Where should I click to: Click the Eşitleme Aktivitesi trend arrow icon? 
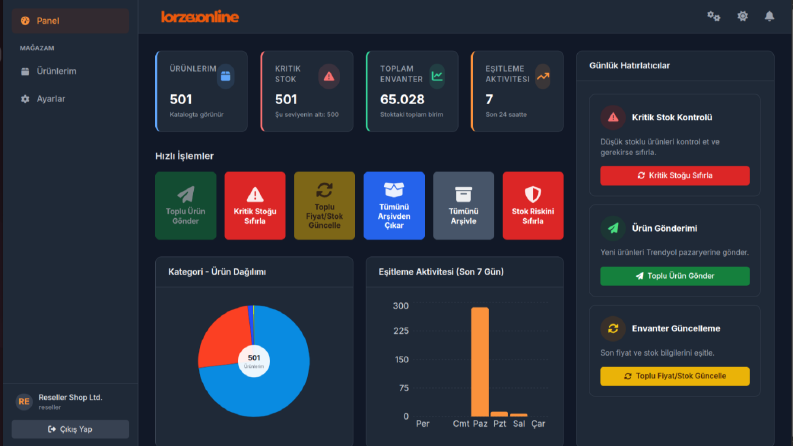(543, 76)
